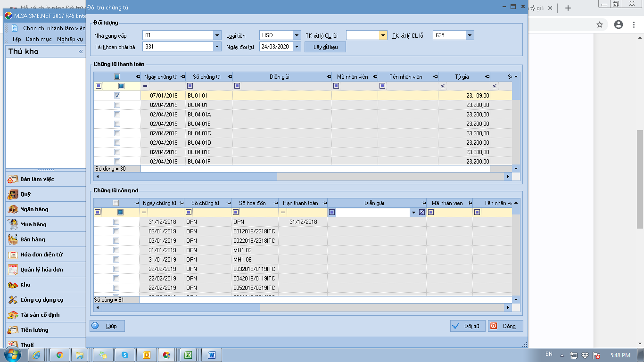Open the Quỹ module icon
Viewport: 644px width, 362px height.
(x=13, y=194)
